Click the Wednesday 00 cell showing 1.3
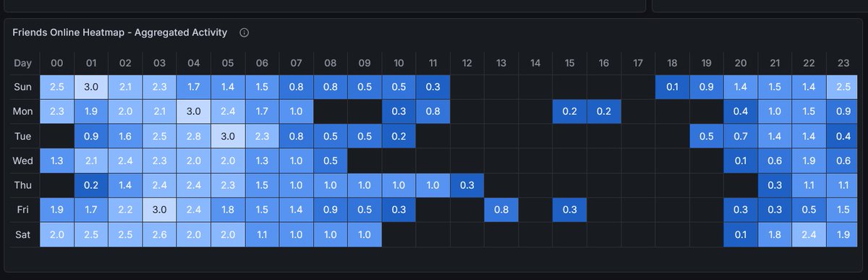Image resolution: width=868 pixels, height=280 pixels. coord(56,161)
